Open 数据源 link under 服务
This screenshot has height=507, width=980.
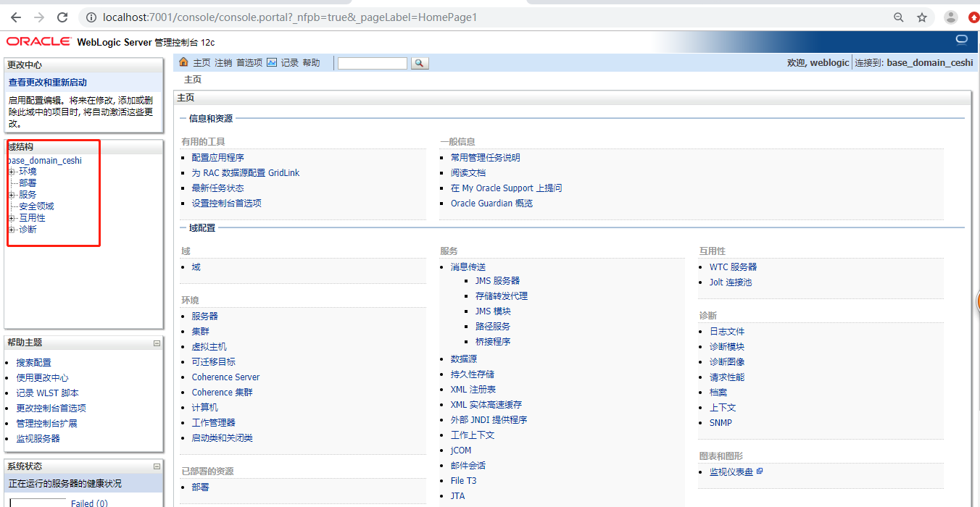coord(464,359)
